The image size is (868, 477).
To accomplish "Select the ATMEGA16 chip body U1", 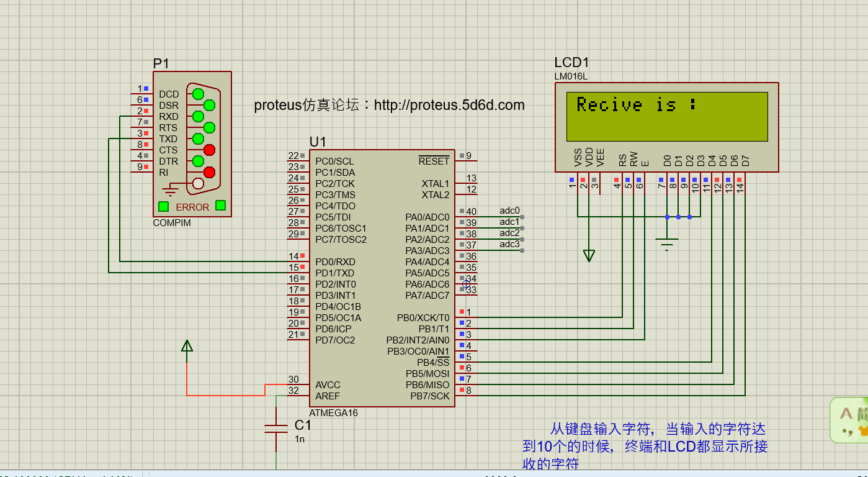I will tap(382, 278).
